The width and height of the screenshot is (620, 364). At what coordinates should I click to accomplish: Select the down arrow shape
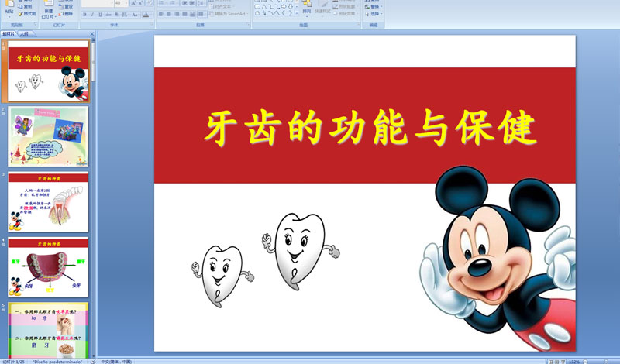click(291, 7)
